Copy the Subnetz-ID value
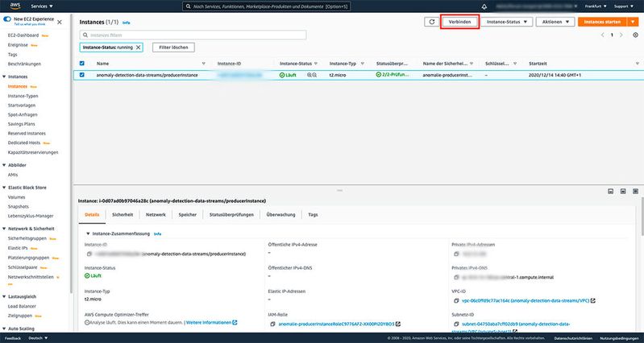644x343 pixels. click(456, 324)
